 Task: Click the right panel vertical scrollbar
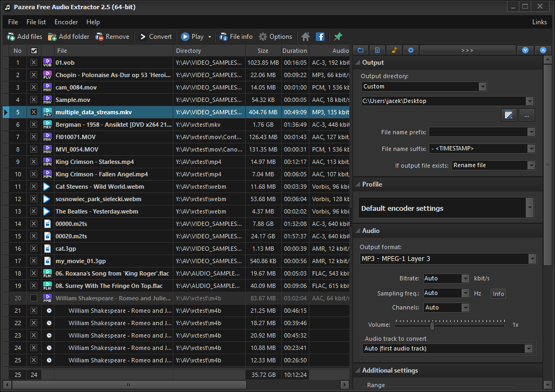coord(547,164)
